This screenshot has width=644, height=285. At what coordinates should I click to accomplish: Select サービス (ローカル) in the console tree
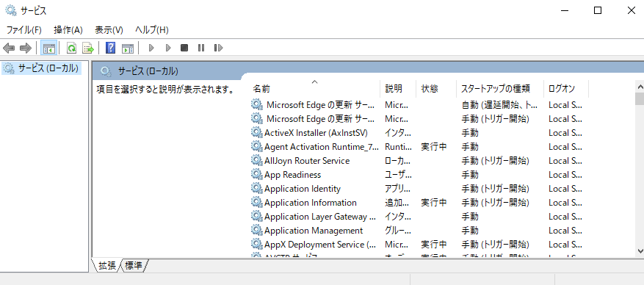[41, 68]
